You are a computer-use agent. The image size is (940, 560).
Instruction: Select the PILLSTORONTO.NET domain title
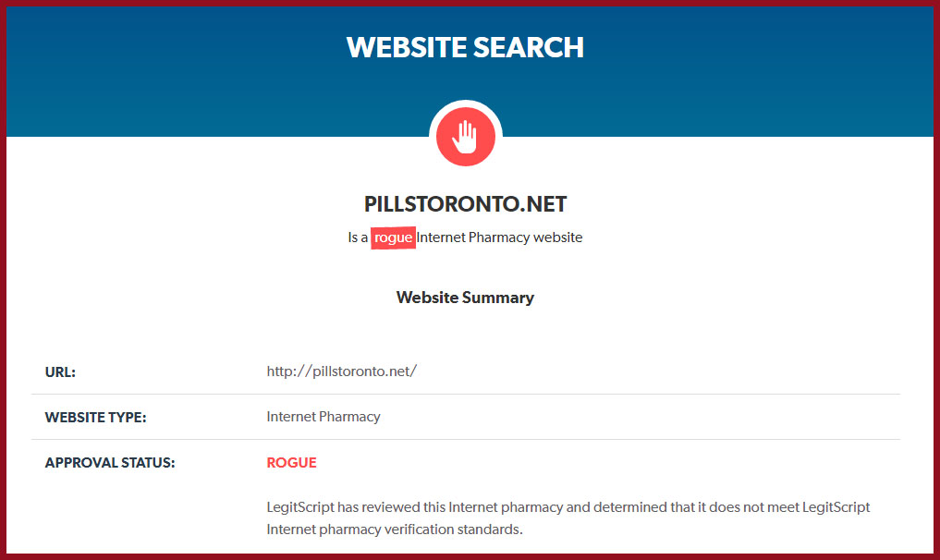click(x=465, y=204)
